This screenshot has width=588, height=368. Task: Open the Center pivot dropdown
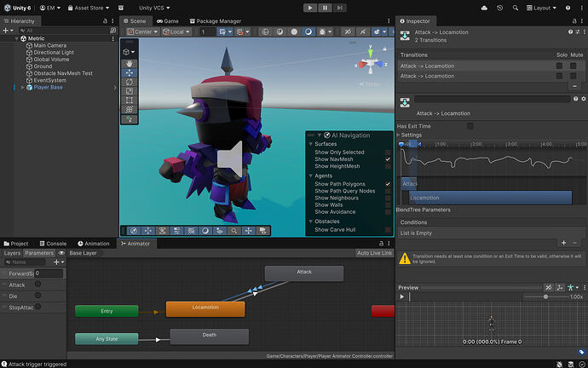pyautogui.click(x=143, y=32)
